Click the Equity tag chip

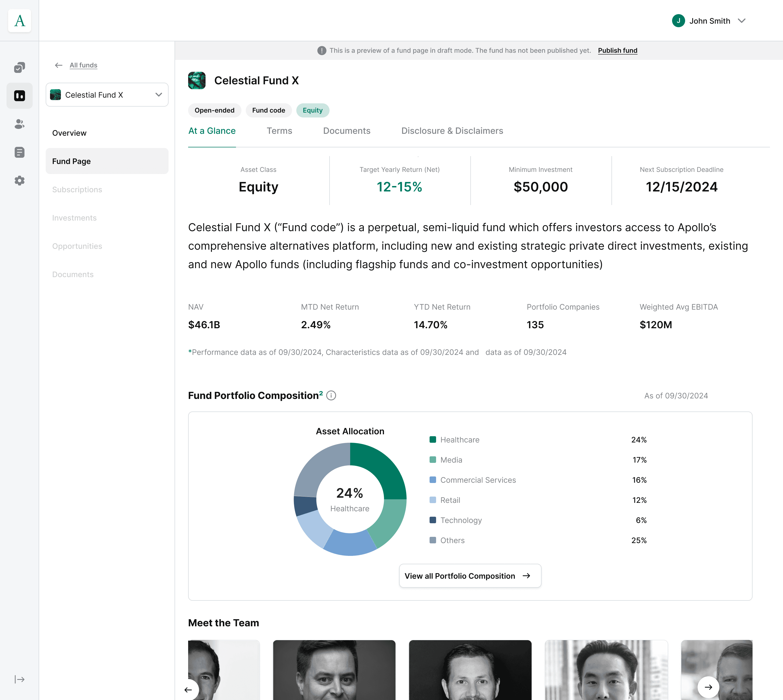click(313, 110)
